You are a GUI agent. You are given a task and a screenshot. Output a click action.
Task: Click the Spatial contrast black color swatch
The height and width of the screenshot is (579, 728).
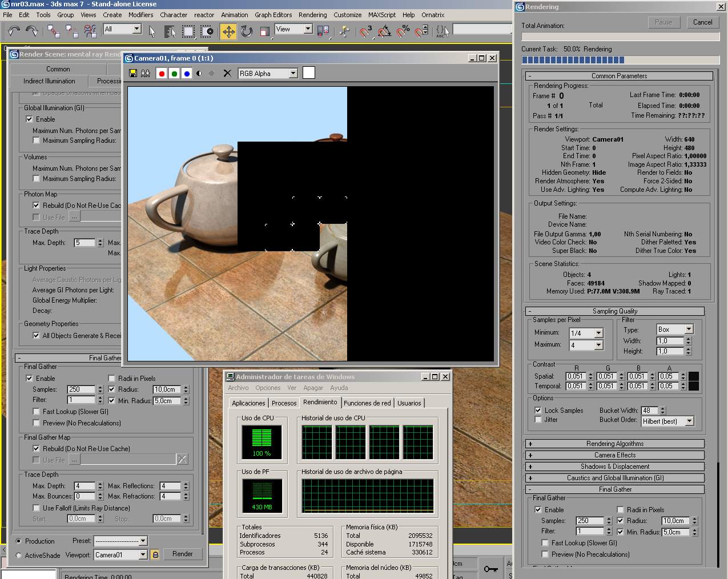click(694, 376)
